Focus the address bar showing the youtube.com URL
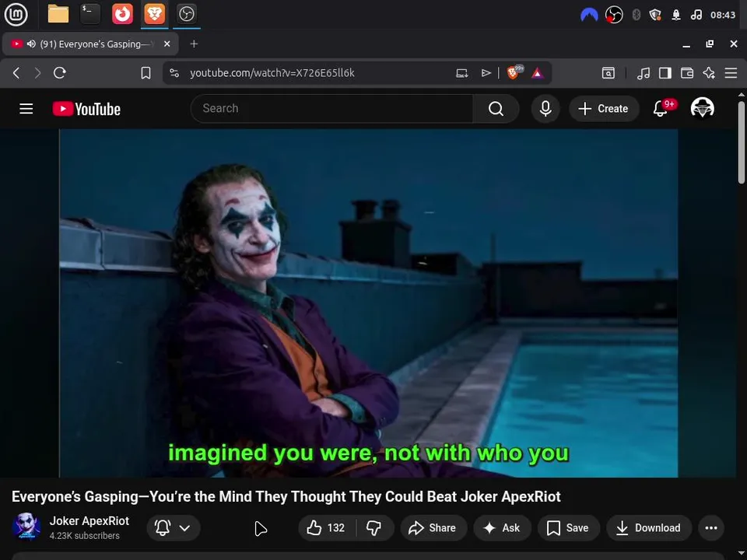 click(272, 73)
